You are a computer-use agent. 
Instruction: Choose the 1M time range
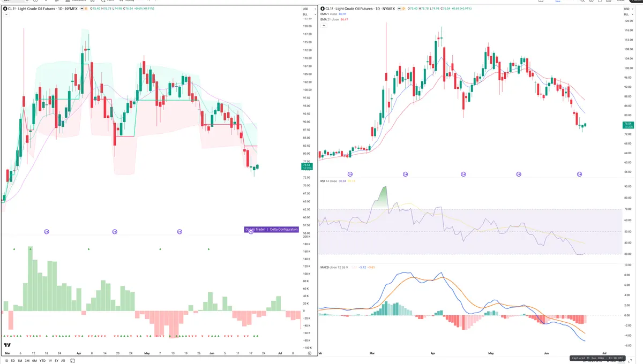pyautogui.click(x=20, y=361)
